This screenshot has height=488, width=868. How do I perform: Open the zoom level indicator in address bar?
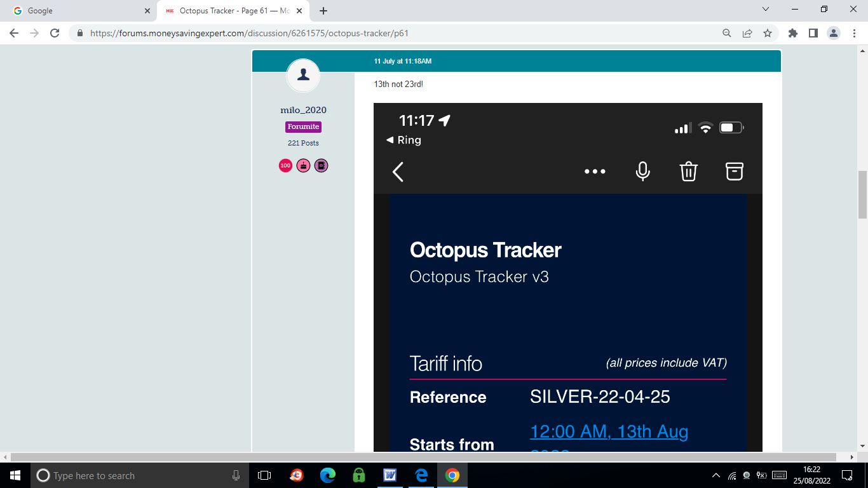(727, 33)
